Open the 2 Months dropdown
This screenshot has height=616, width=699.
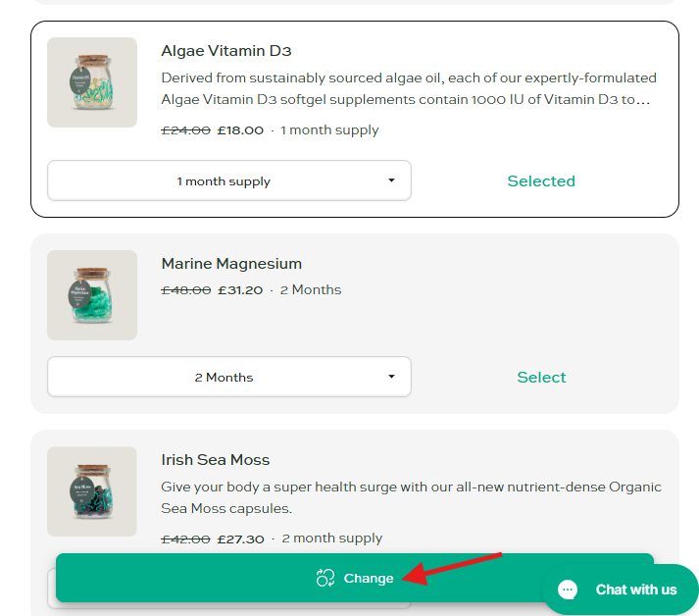point(228,377)
